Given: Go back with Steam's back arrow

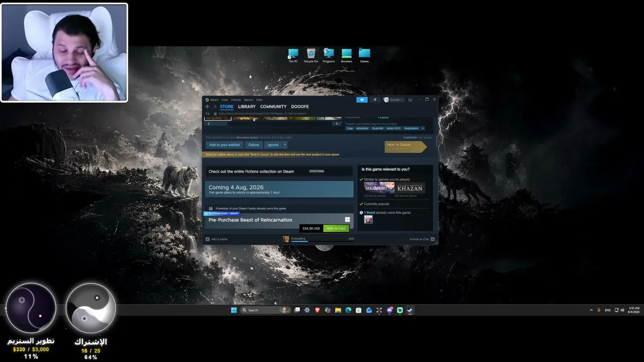Looking at the screenshot, I should [x=207, y=107].
